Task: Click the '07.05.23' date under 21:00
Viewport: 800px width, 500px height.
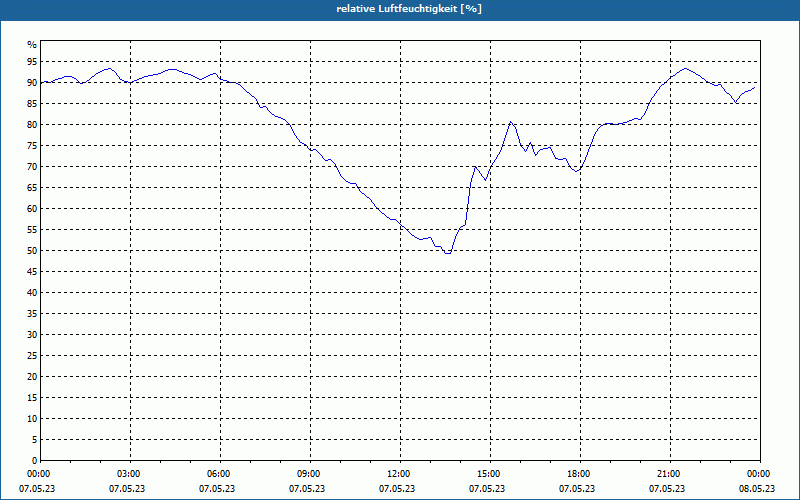Action: pos(667,489)
